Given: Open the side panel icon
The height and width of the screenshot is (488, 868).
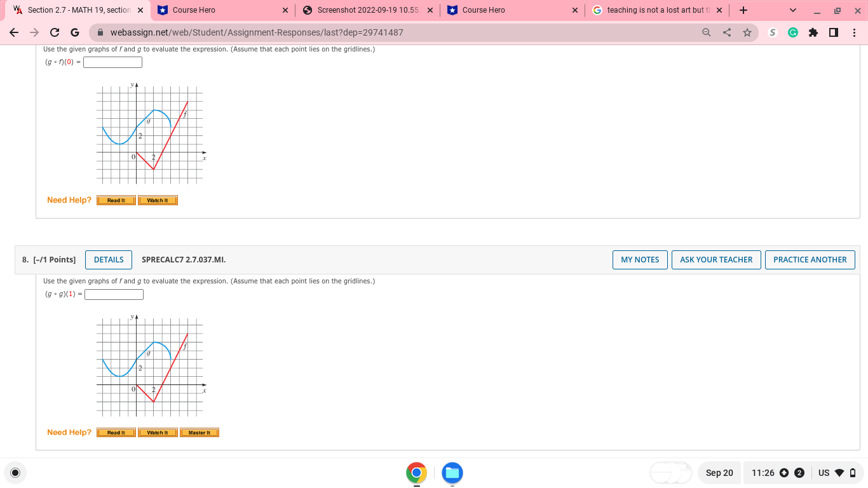Looking at the screenshot, I should pyautogui.click(x=833, y=32).
